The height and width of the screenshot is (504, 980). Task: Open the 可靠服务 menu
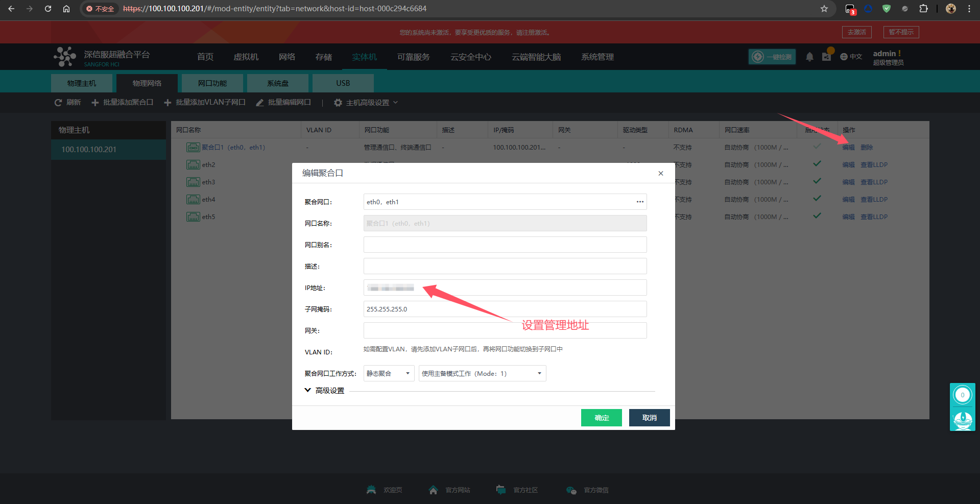pos(414,57)
